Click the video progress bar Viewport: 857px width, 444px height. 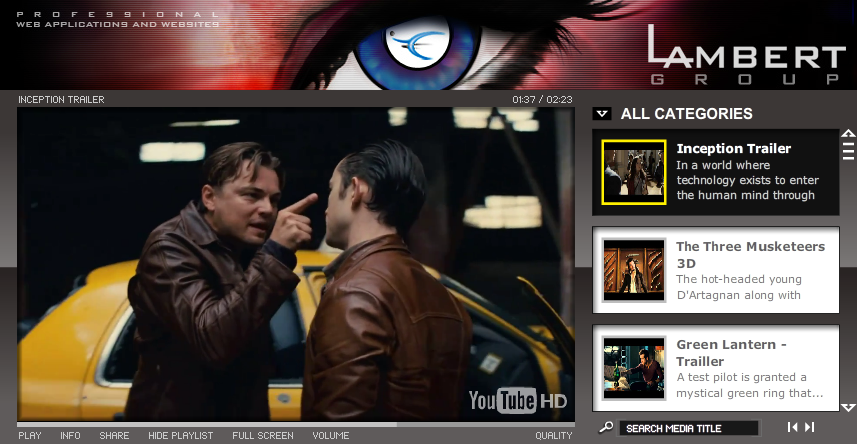(296, 424)
